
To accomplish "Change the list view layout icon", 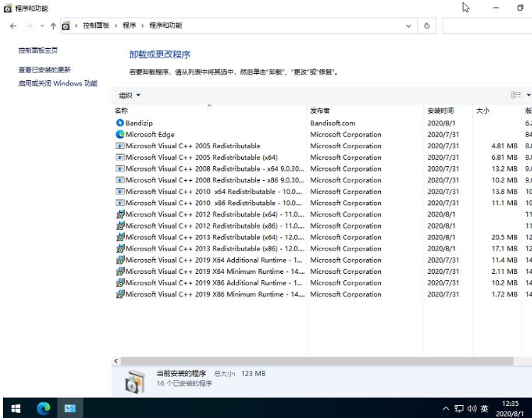I will pos(516,95).
